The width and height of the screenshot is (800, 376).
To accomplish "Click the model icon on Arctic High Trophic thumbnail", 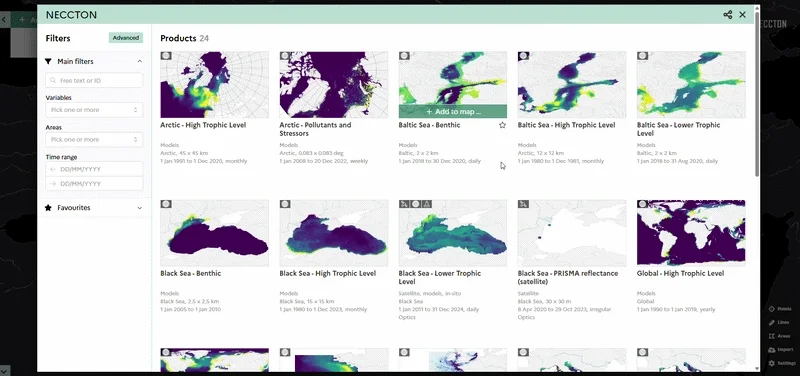I will (166, 56).
